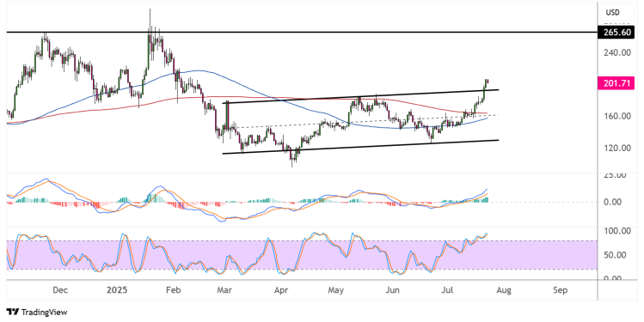This screenshot has width=644, height=322.
Task: Click the TradingView text link
Action: [44, 313]
